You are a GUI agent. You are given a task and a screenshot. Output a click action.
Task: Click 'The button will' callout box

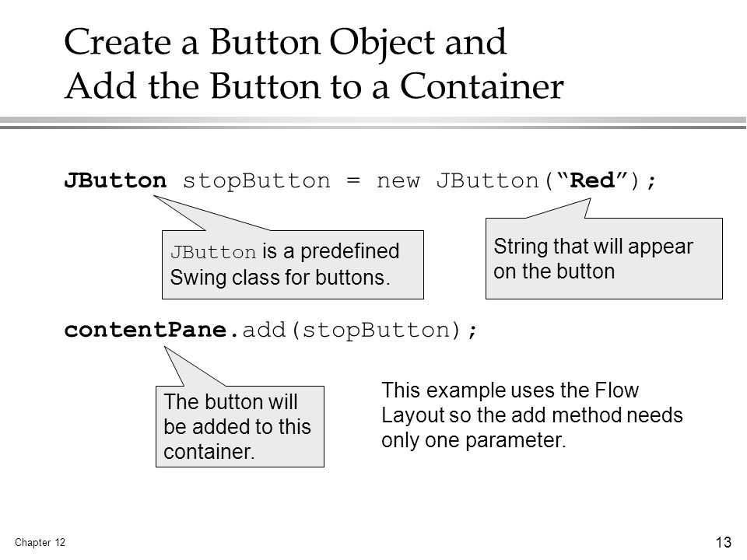tap(240, 426)
